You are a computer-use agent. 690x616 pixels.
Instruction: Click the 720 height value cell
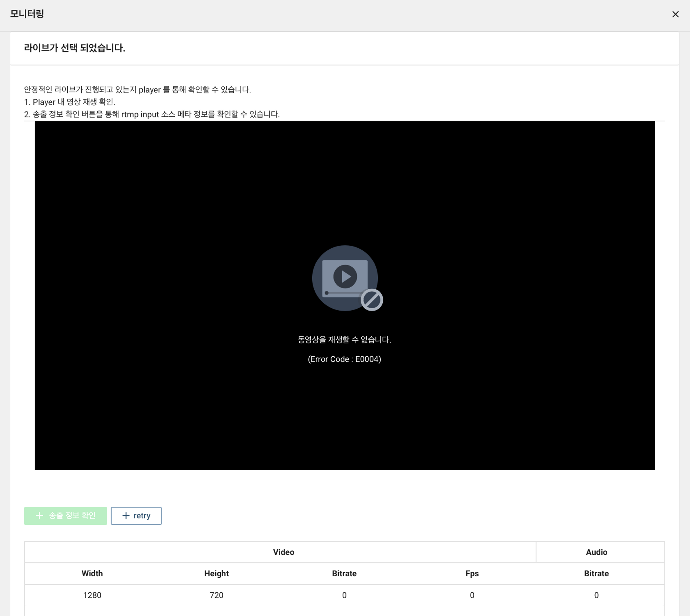(216, 595)
